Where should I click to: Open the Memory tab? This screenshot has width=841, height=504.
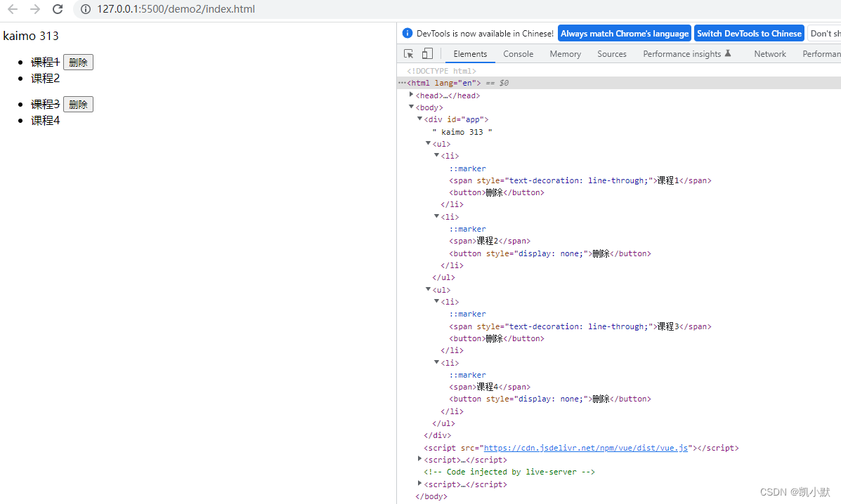point(566,53)
